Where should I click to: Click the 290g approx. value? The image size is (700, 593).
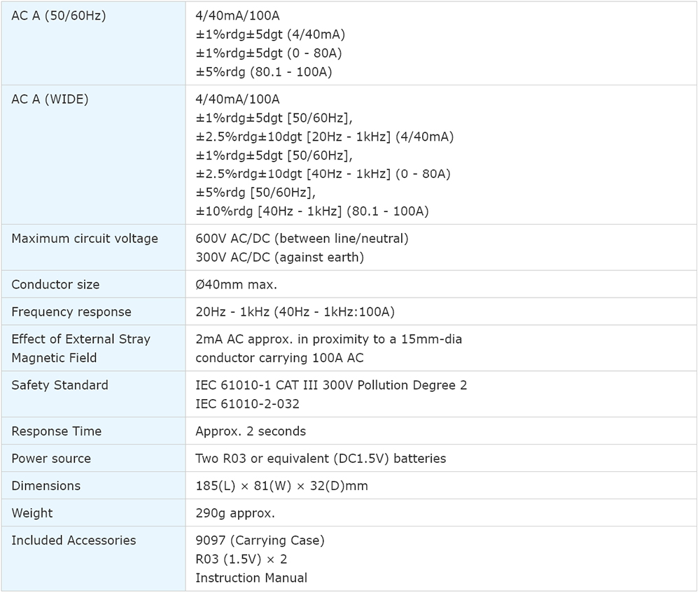click(235, 513)
